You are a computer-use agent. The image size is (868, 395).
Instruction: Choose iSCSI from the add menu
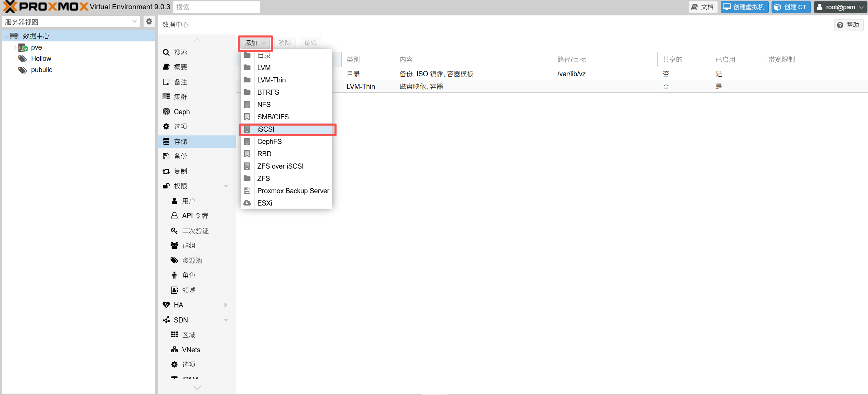click(266, 129)
